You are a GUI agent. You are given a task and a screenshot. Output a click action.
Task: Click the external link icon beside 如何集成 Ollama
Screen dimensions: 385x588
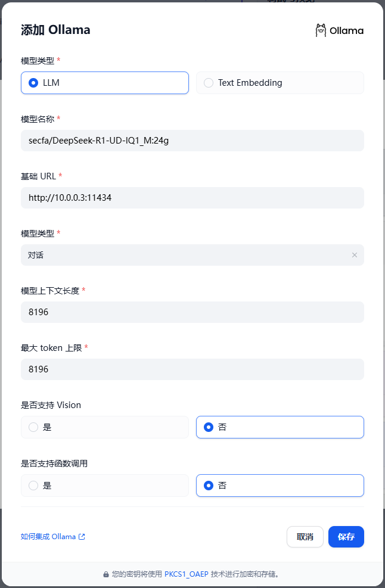[82, 537]
